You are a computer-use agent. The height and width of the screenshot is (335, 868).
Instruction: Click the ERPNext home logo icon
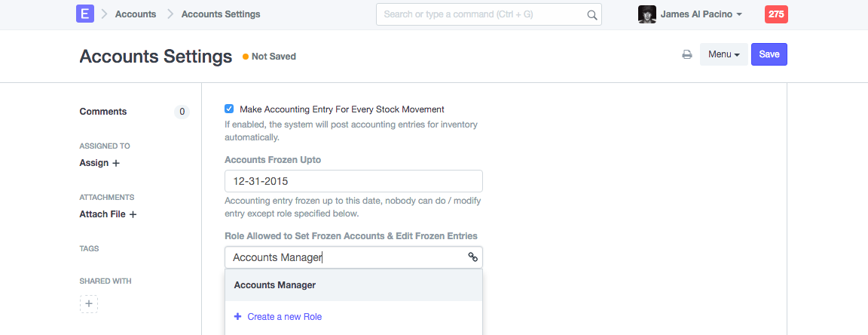[x=85, y=14]
